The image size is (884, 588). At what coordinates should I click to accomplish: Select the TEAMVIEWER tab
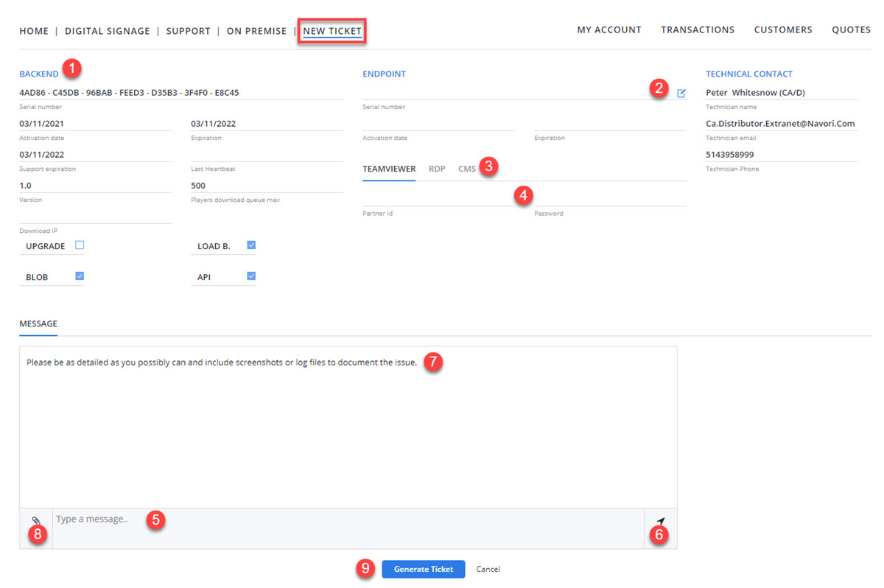pyautogui.click(x=389, y=169)
